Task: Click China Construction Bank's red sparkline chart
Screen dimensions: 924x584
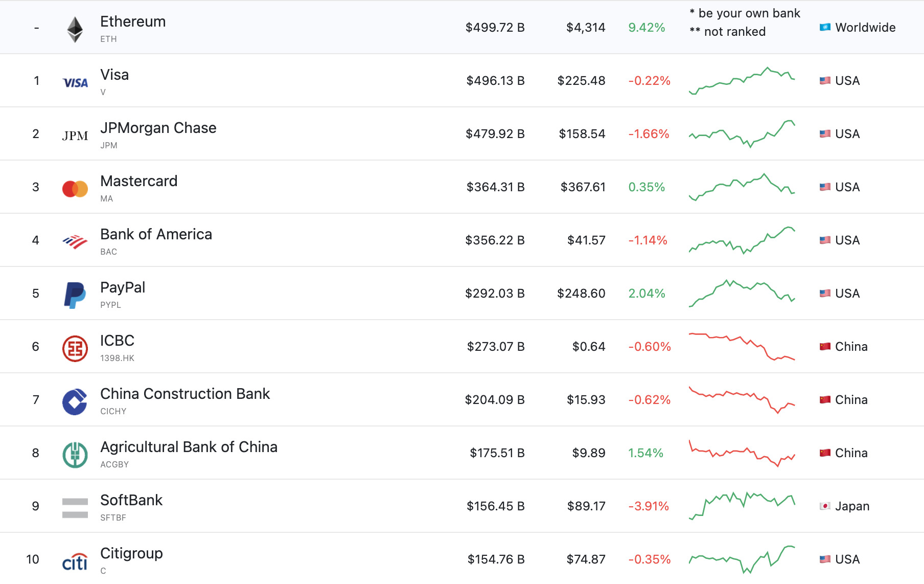Action: tap(742, 400)
